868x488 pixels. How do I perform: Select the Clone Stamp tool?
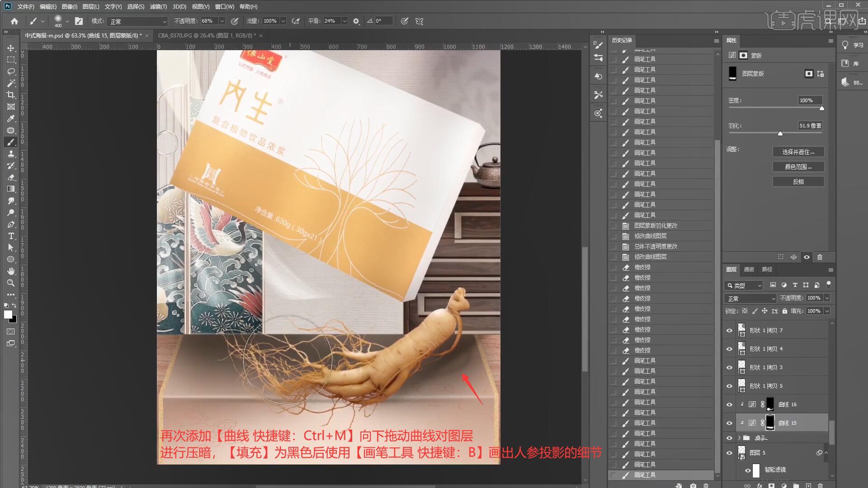coord(11,154)
